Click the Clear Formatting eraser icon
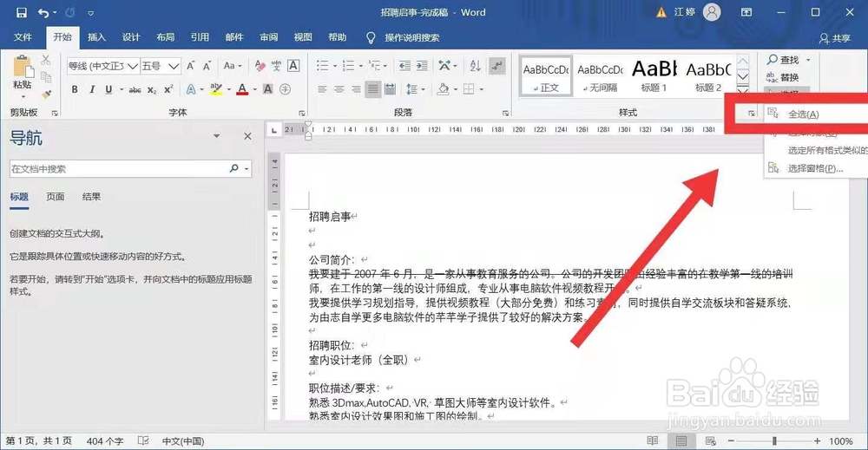The width and height of the screenshot is (868, 450). pos(260,66)
